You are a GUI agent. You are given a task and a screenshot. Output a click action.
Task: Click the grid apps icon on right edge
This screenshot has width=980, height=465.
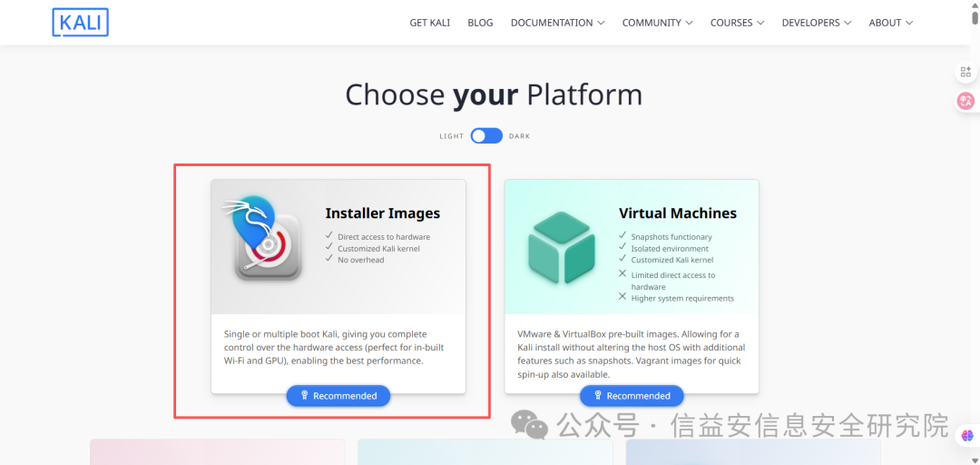click(x=965, y=72)
